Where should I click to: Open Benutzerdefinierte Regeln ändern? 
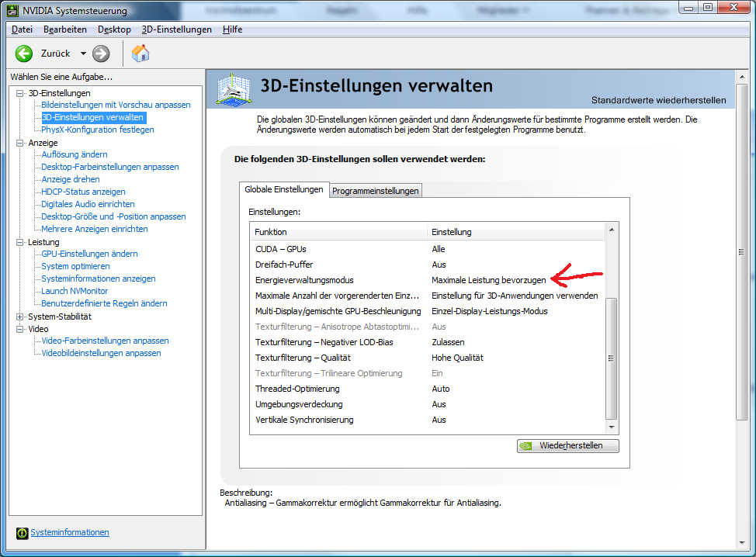click(x=104, y=303)
